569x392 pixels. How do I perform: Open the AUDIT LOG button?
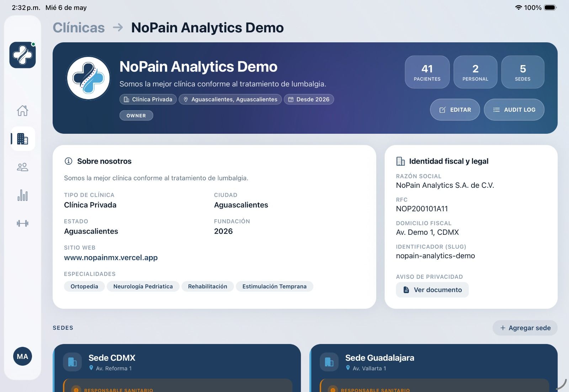click(x=514, y=110)
